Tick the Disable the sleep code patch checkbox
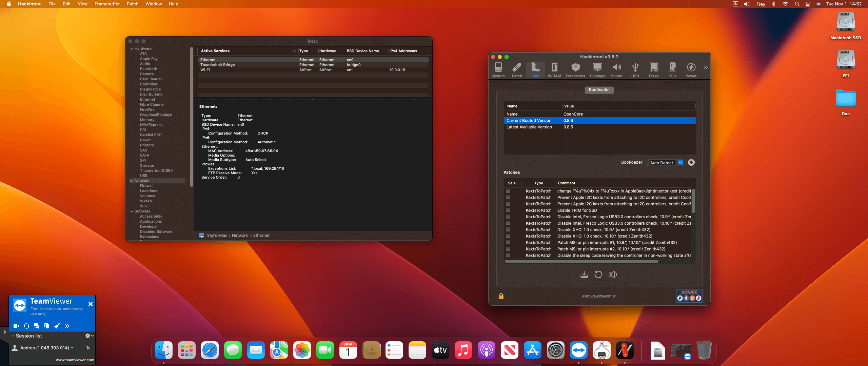 point(508,256)
